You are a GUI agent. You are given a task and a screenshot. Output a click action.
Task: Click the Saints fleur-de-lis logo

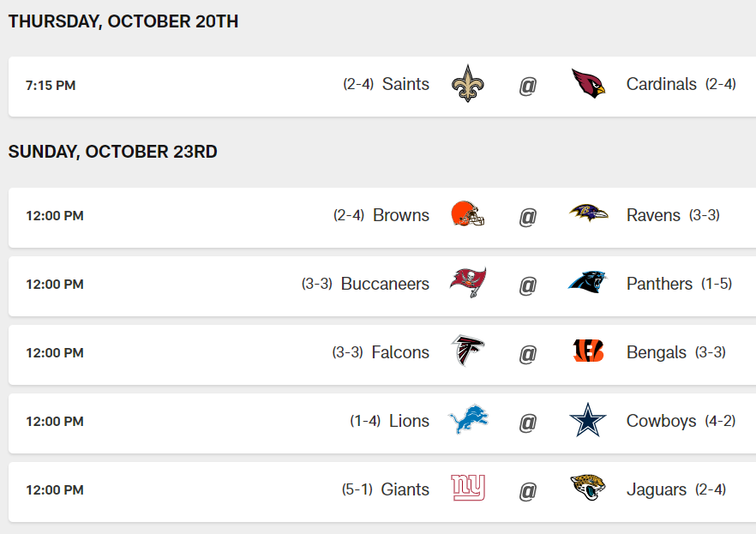[467, 84]
